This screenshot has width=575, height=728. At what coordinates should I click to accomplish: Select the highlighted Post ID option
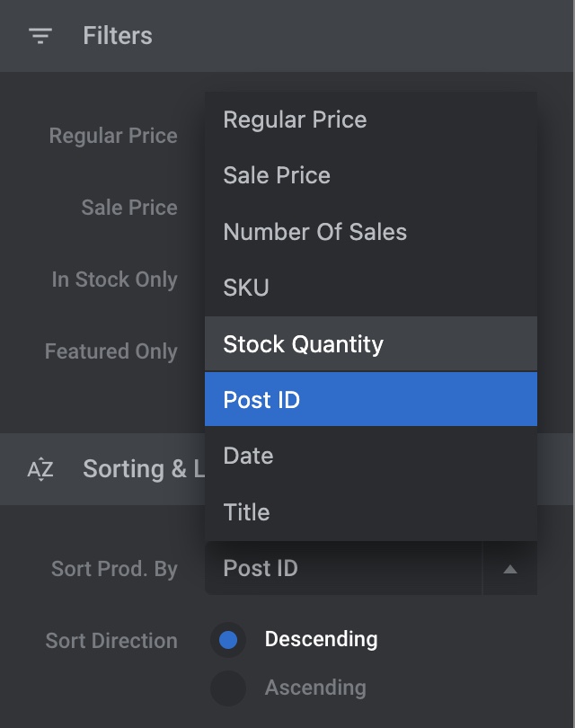261,400
